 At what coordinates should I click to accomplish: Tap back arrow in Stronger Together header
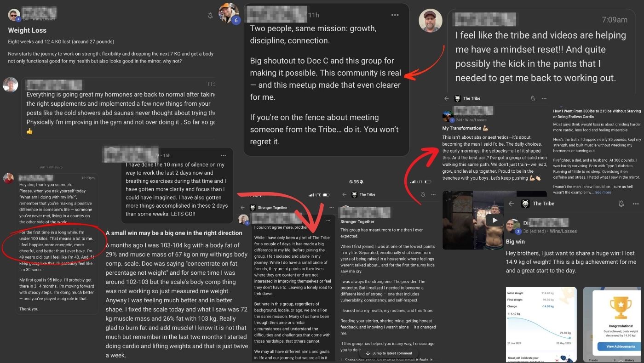point(242,208)
